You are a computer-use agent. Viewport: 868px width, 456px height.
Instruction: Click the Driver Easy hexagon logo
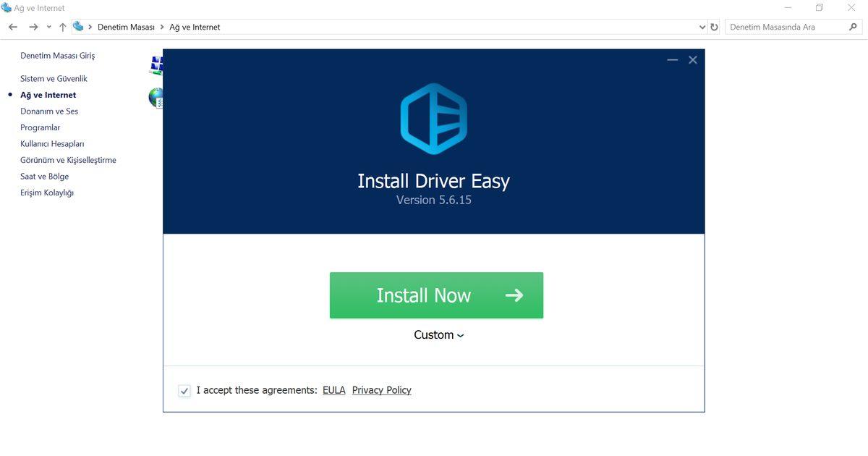[433, 119]
